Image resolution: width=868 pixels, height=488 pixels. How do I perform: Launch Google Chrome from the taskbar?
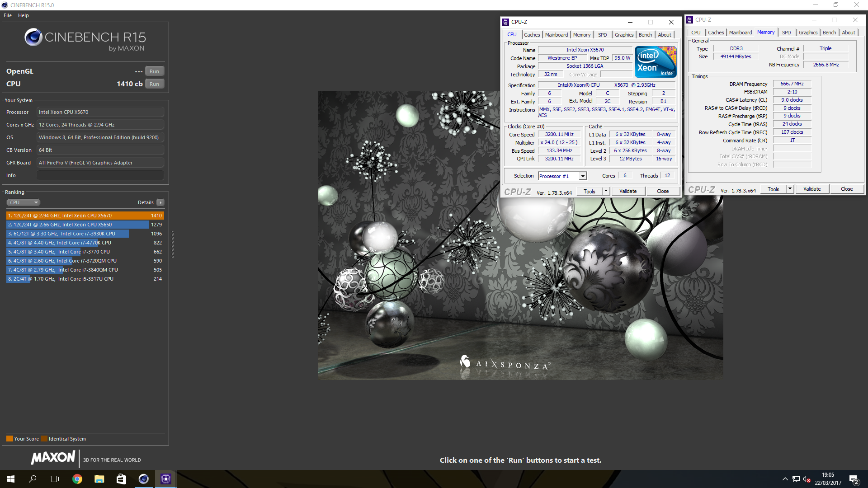pyautogui.click(x=77, y=479)
